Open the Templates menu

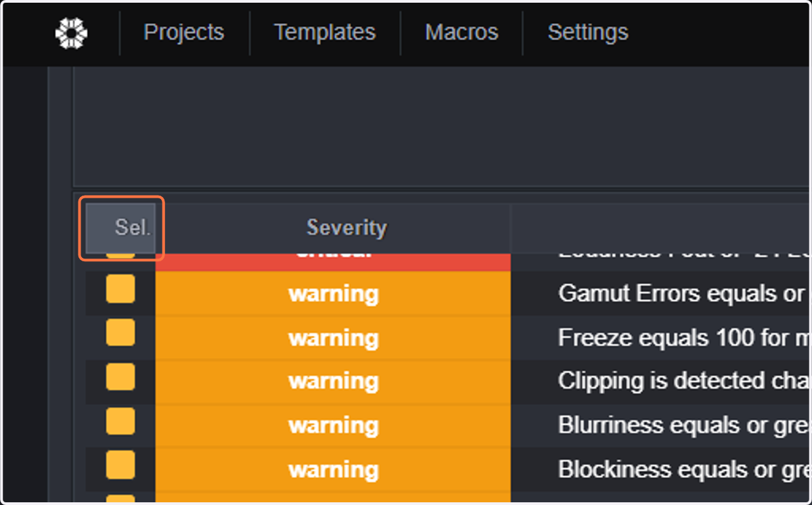point(325,32)
